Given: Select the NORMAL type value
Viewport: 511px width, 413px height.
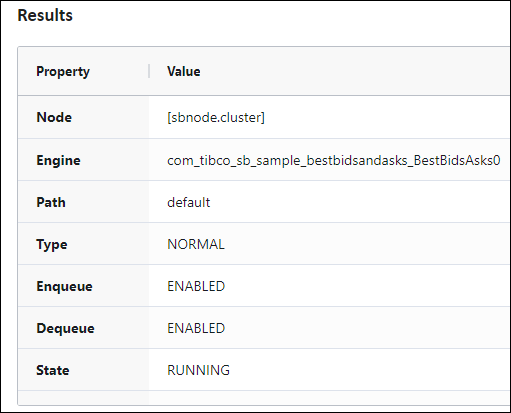Looking at the screenshot, I should point(196,244).
